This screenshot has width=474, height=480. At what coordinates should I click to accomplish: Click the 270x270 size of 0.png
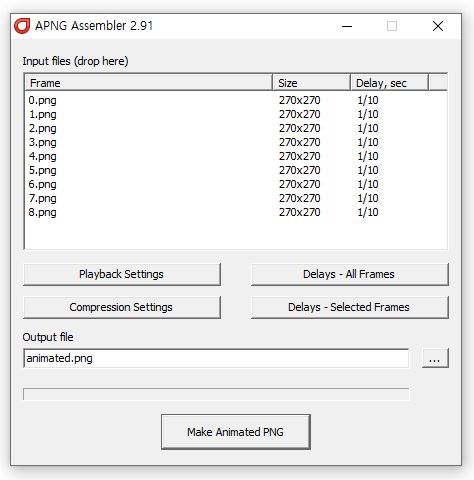click(300, 100)
